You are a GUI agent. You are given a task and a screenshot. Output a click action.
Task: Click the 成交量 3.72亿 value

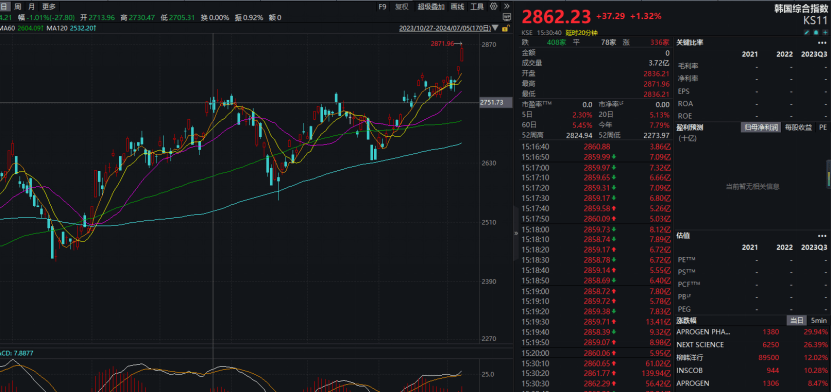(660, 63)
